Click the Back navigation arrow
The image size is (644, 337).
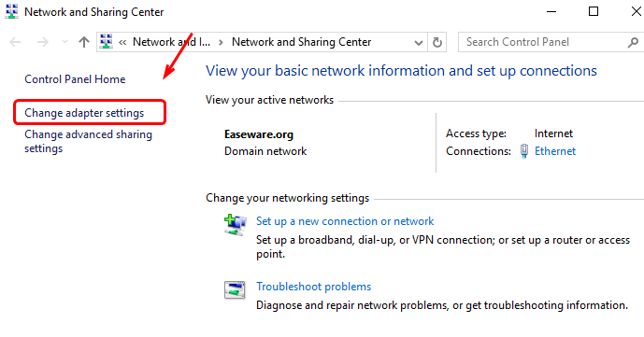click(x=15, y=42)
